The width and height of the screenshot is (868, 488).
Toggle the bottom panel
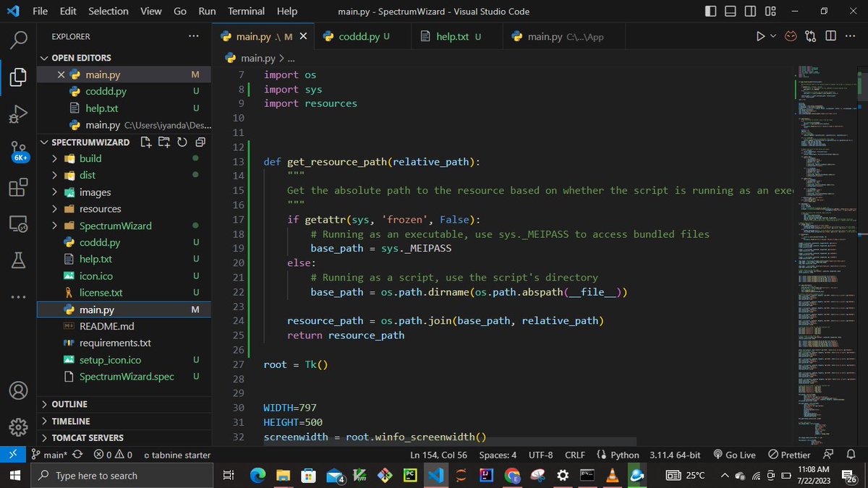pos(731,12)
